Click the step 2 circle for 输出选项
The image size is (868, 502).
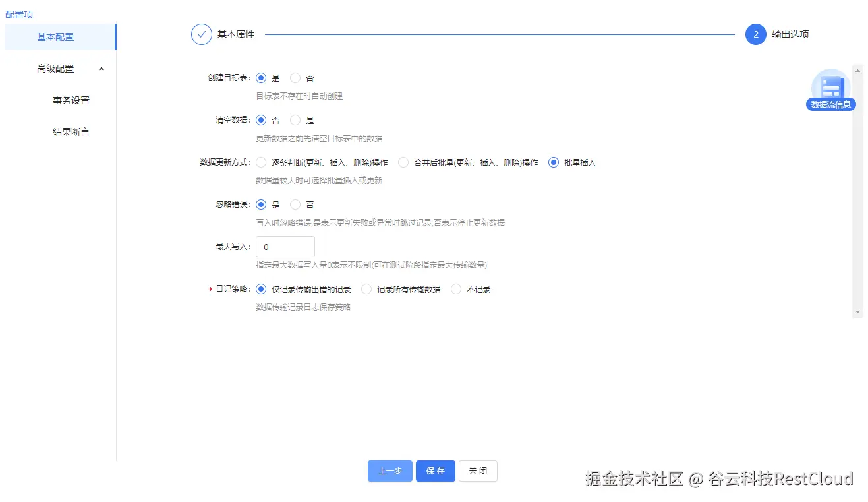(755, 34)
